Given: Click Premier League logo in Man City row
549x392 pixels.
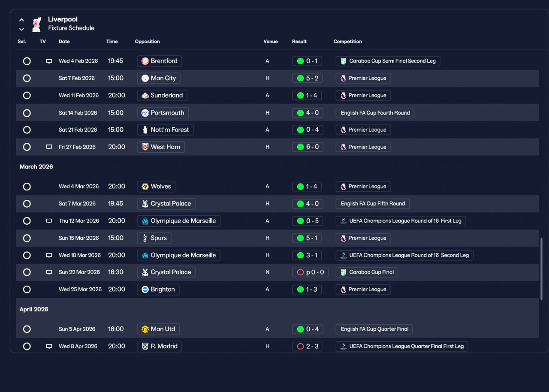Looking at the screenshot, I should pyautogui.click(x=343, y=78).
